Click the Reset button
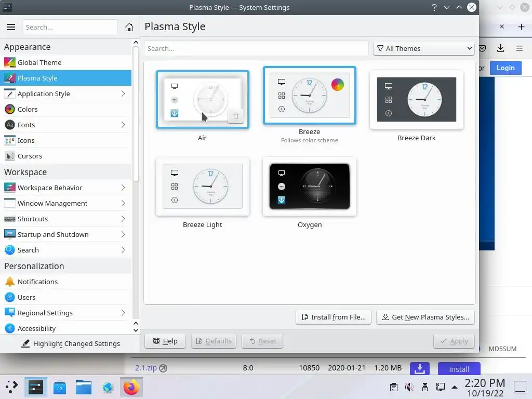The height and width of the screenshot is (399, 532). pyautogui.click(x=262, y=341)
